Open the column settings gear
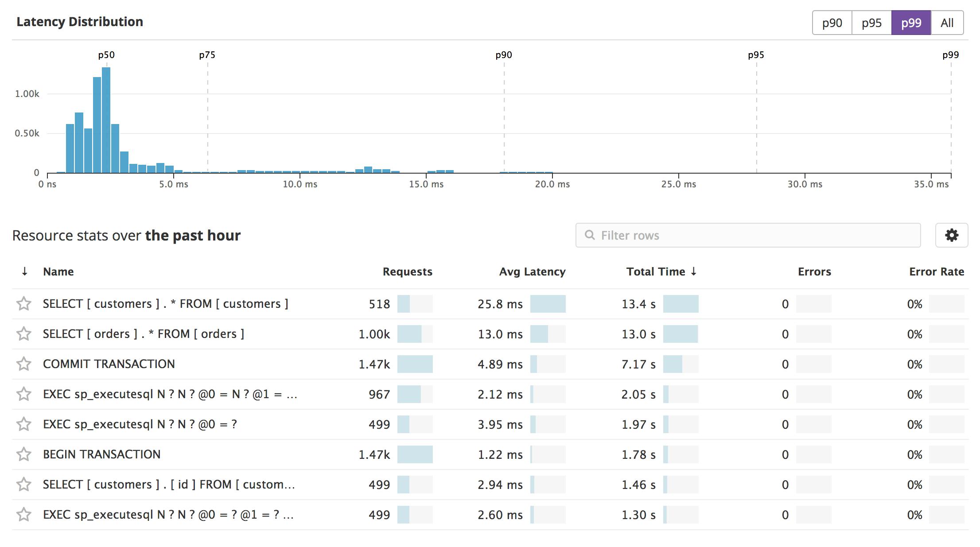The width and height of the screenshot is (980, 547). click(952, 235)
